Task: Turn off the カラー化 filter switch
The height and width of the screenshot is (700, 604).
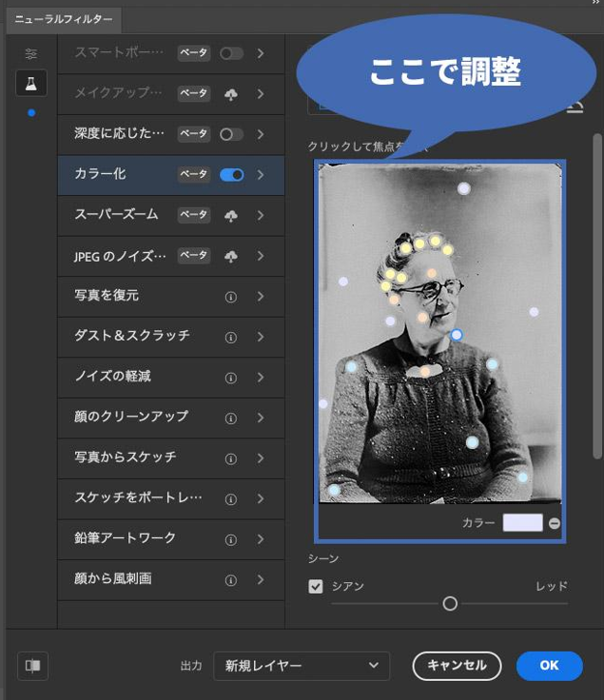Action: click(x=231, y=175)
